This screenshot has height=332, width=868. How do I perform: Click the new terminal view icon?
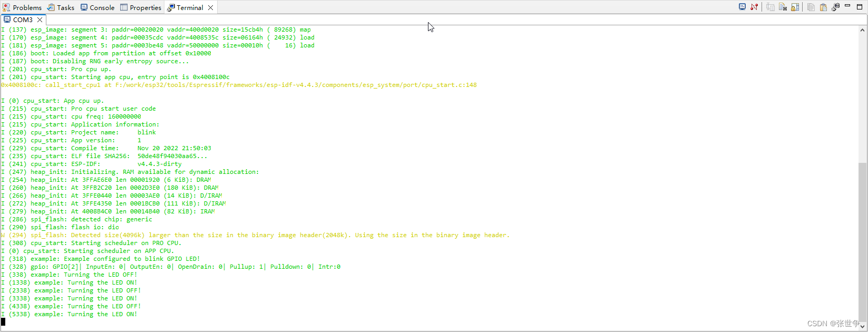835,7
